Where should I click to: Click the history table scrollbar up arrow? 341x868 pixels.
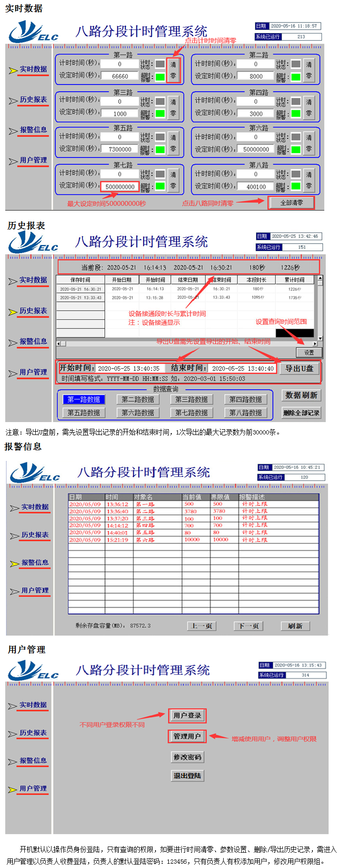[x=320, y=278]
